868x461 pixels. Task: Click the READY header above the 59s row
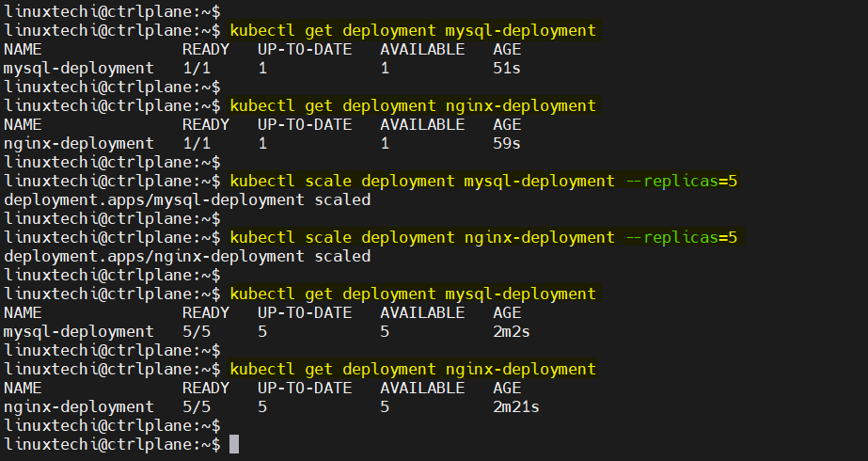click(x=206, y=125)
